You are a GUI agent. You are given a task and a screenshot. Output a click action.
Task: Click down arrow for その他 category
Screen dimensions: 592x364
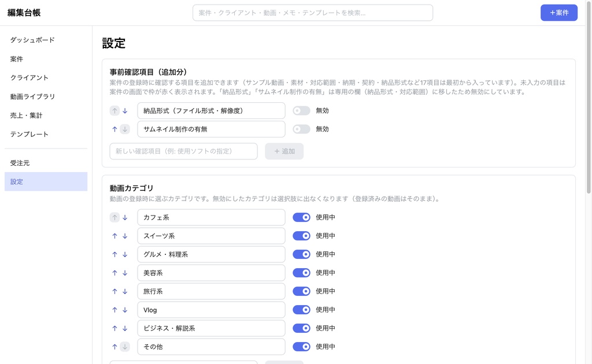[x=125, y=347]
